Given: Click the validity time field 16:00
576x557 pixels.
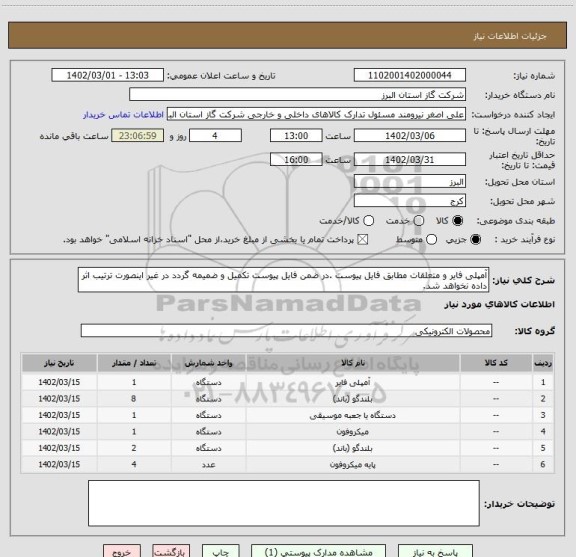Looking at the screenshot, I should 296,159.
